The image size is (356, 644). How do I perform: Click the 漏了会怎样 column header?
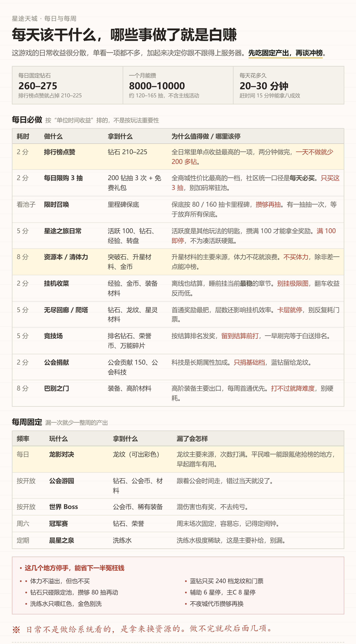(192, 439)
